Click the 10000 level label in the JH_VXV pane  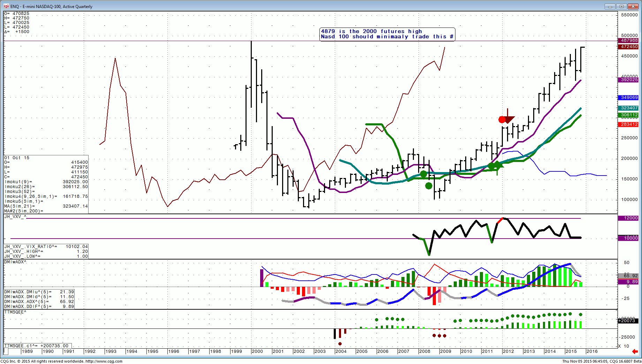pyautogui.click(x=629, y=238)
